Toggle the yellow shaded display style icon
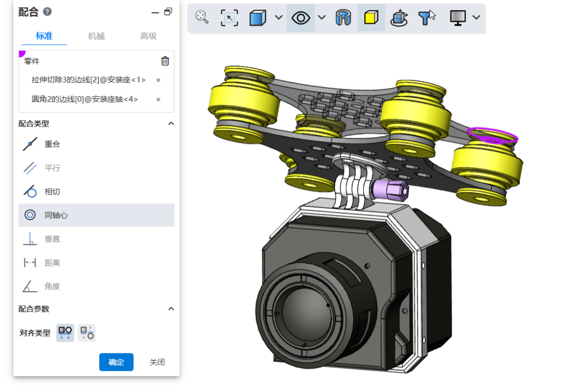This screenshot has width=588, height=389. tap(371, 17)
